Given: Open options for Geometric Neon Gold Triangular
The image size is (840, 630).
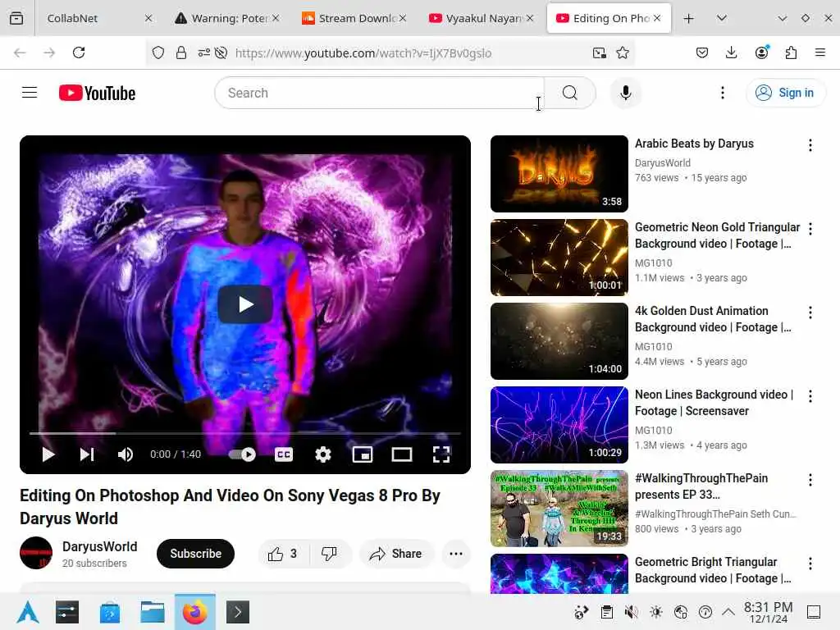Looking at the screenshot, I should pyautogui.click(x=810, y=229).
